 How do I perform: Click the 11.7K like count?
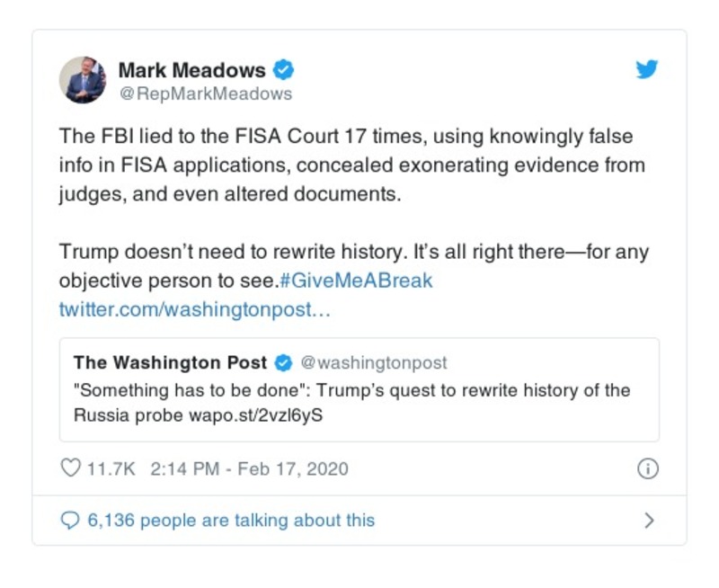pyautogui.click(x=111, y=468)
